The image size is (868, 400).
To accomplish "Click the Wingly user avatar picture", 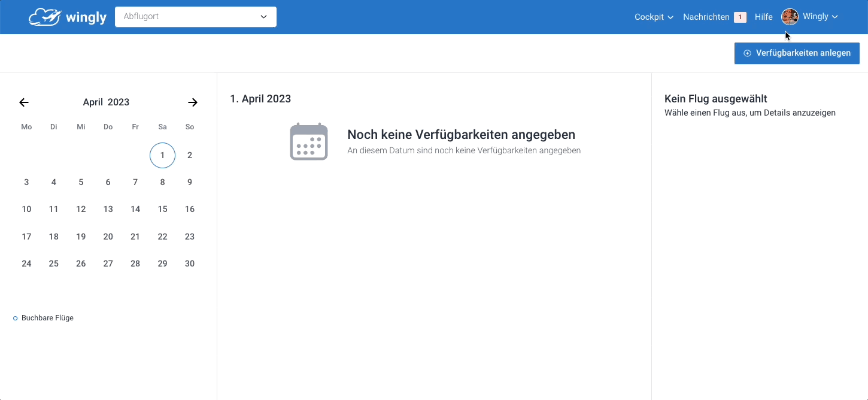I will [790, 17].
